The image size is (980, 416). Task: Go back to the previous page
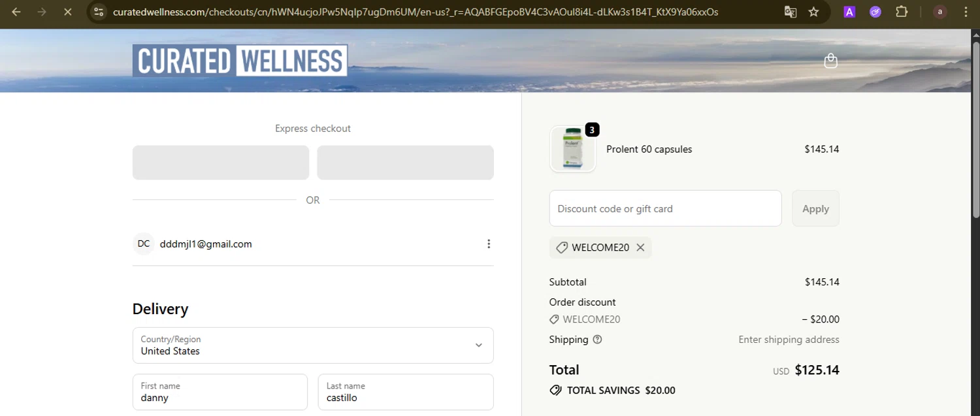[16, 12]
